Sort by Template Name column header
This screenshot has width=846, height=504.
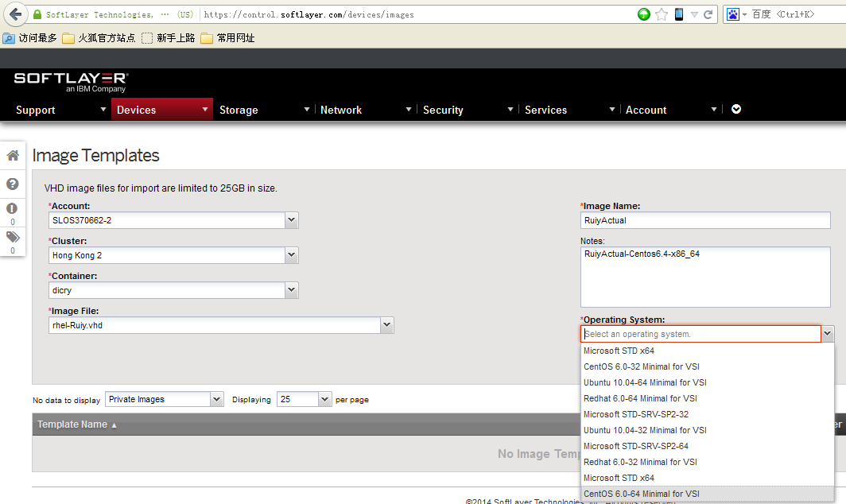pos(76,425)
